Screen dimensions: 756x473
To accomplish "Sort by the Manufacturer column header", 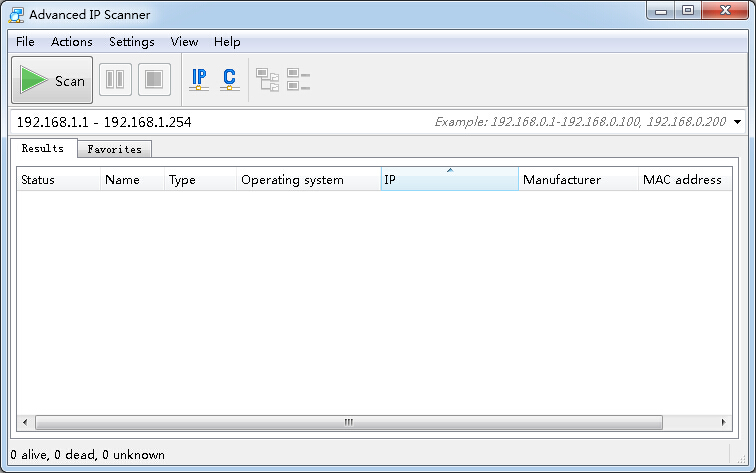I will [x=578, y=180].
